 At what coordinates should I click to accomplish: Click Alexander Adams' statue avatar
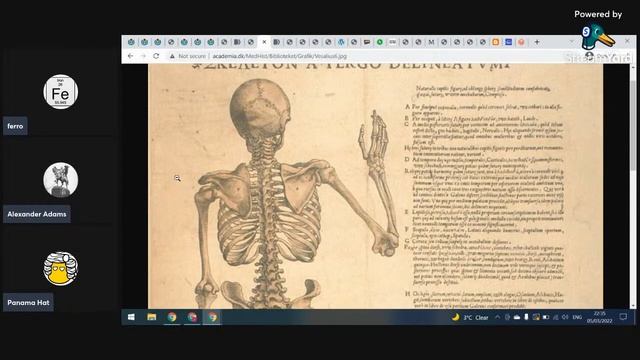tap(60, 180)
